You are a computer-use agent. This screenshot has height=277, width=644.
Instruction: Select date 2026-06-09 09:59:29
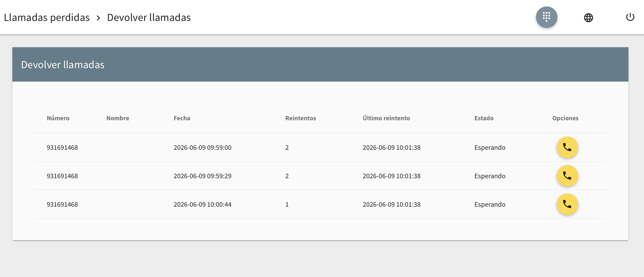202,176
